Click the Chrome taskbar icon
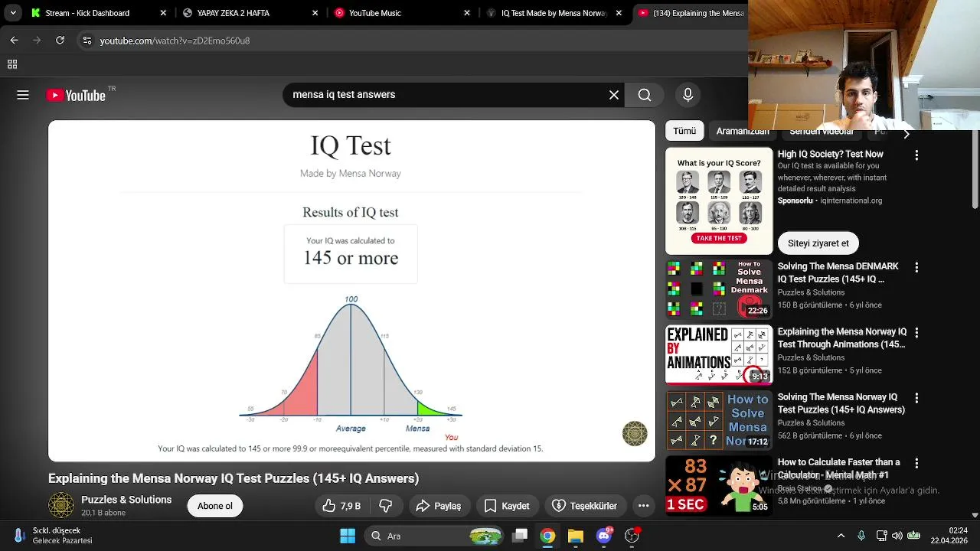Image resolution: width=980 pixels, height=551 pixels. pyautogui.click(x=547, y=536)
